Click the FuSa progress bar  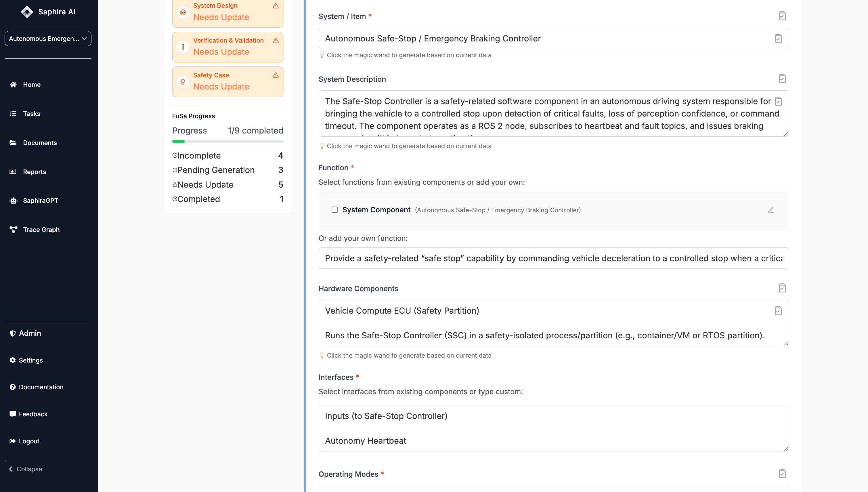(x=227, y=141)
